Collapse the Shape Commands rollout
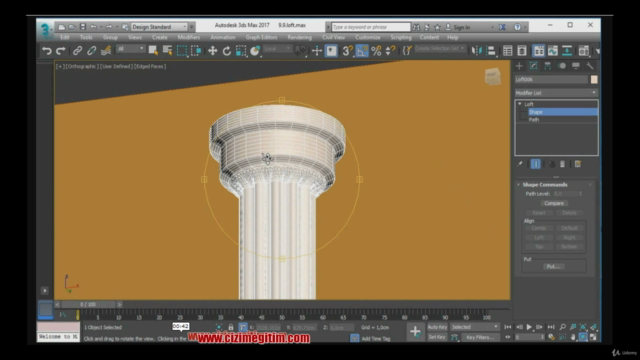 544,184
